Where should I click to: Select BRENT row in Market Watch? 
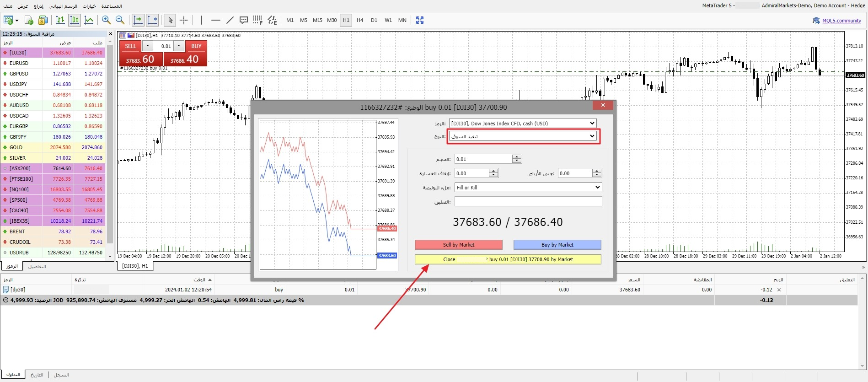pyautogui.click(x=53, y=231)
